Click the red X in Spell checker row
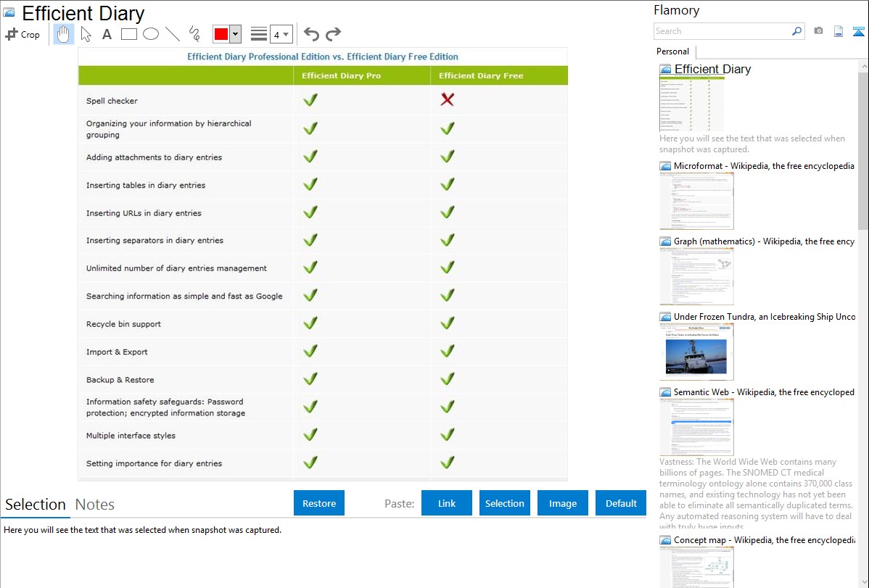 [448, 99]
